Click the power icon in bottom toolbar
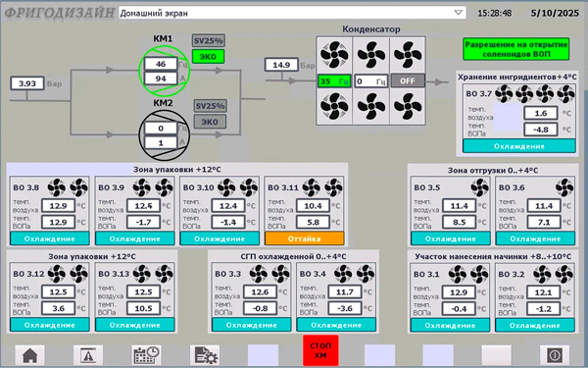588x368 pixels. [555, 355]
